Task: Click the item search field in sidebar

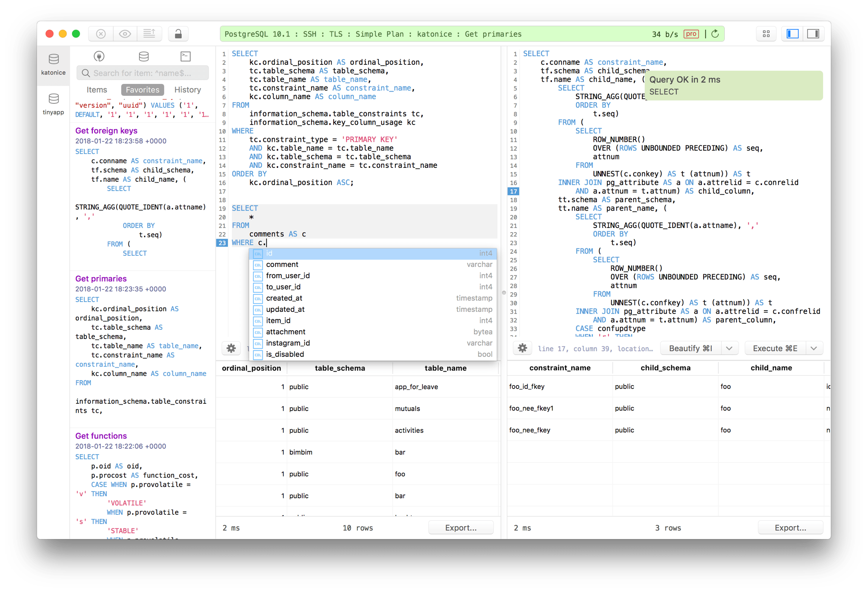Action: coord(142,73)
